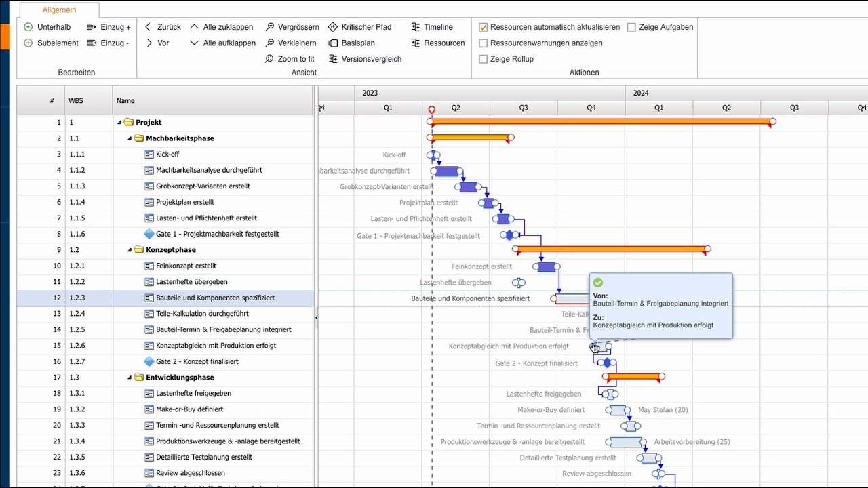The height and width of the screenshot is (488, 868).
Task: Enable Ressourcenwarnungen anzeigen checkbox
Action: [484, 43]
